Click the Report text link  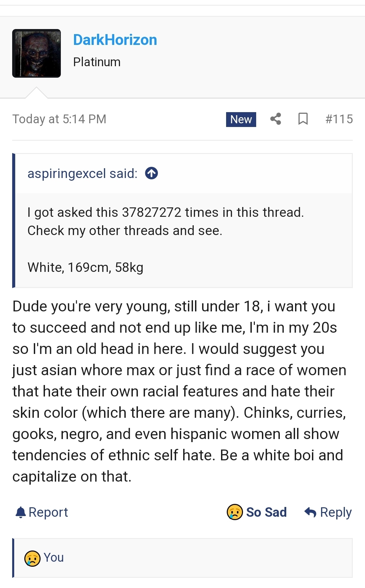(48, 512)
